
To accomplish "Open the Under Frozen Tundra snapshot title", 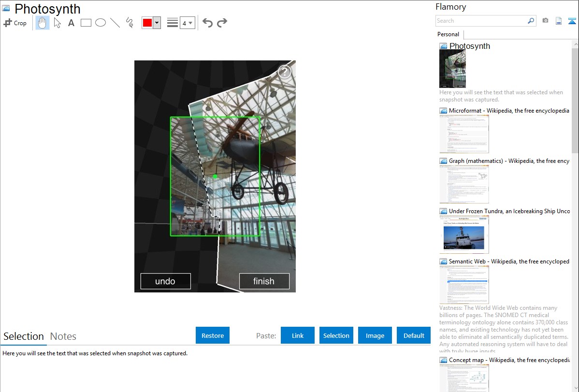I will 509,211.
